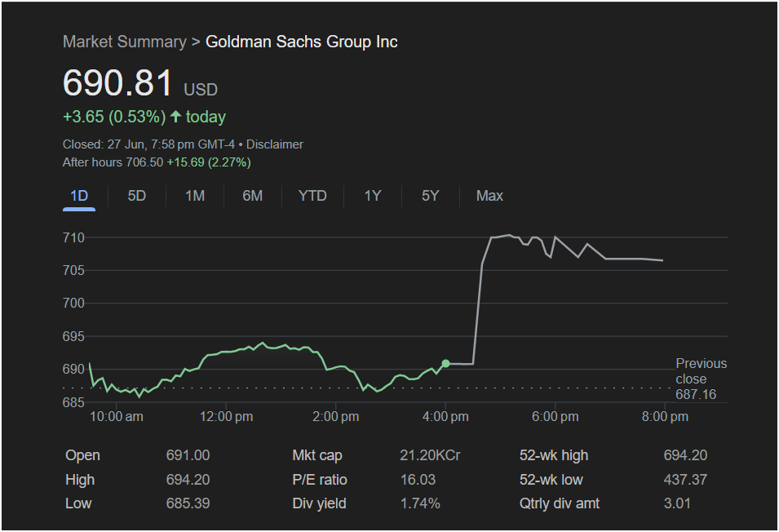Click the P/E ratio label
Screen dimensions: 779x532
pyautogui.click(x=320, y=480)
